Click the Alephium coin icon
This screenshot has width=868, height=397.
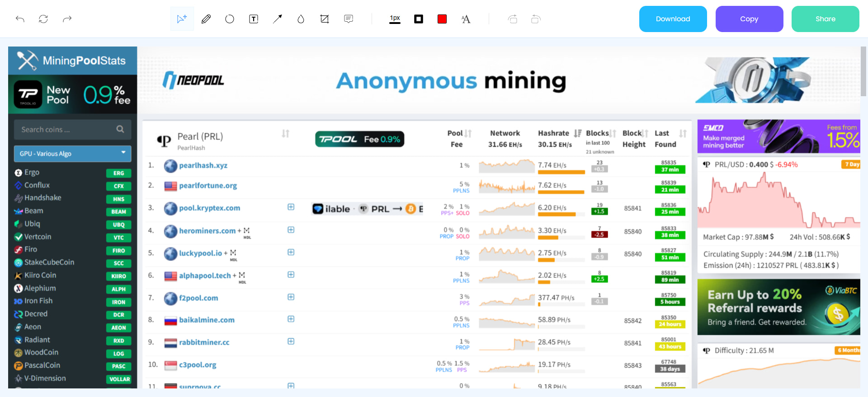pos(19,288)
